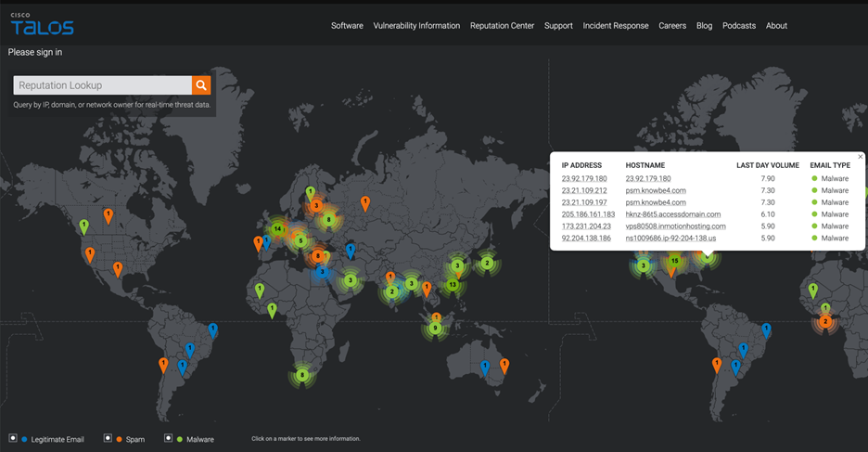This screenshot has width=868, height=452.
Task: Open green 3 cluster over China
Action: [457, 265]
